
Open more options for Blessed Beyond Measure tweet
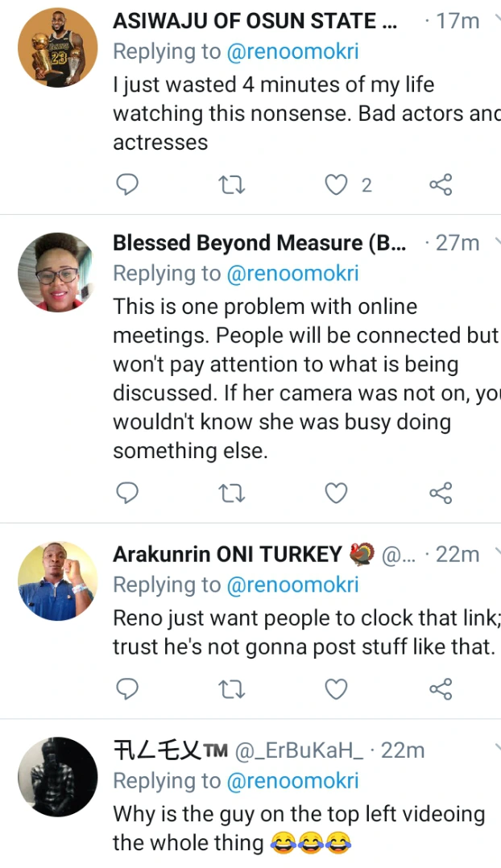(x=496, y=240)
